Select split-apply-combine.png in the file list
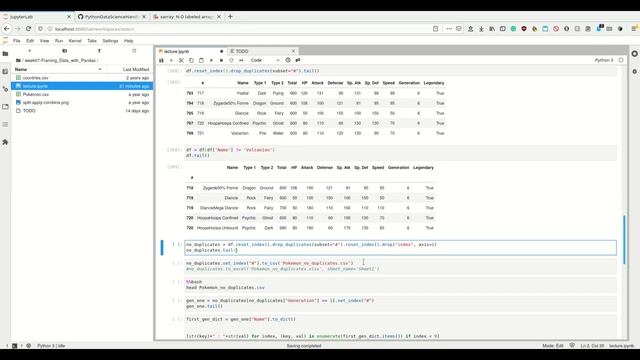Viewport: 640px width, 360px height. (x=82, y=102)
